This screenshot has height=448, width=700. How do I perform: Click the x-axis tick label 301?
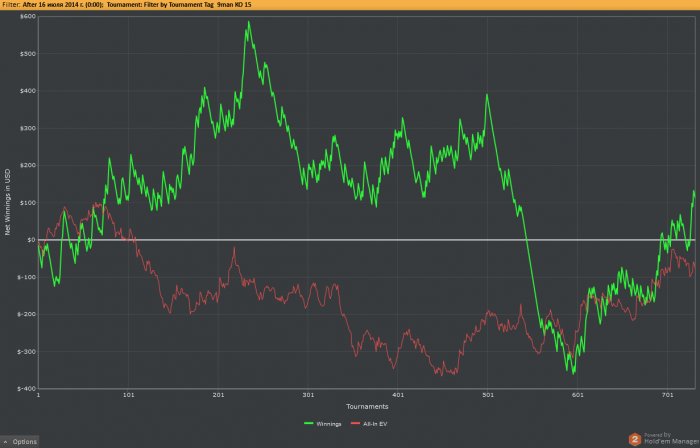pyautogui.click(x=308, y=395)
